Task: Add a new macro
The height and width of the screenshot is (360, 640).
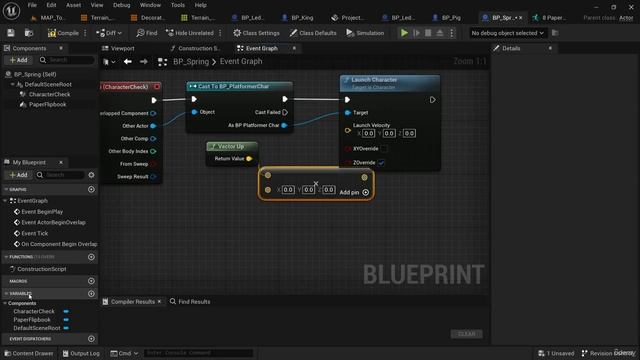Action: pyautogui.click(x=91, y=281)
